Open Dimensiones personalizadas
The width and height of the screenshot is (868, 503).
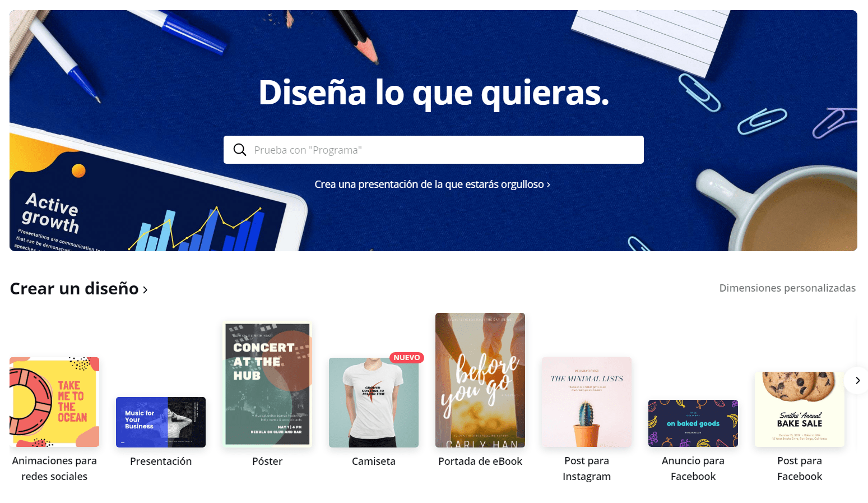click(787, 288)
